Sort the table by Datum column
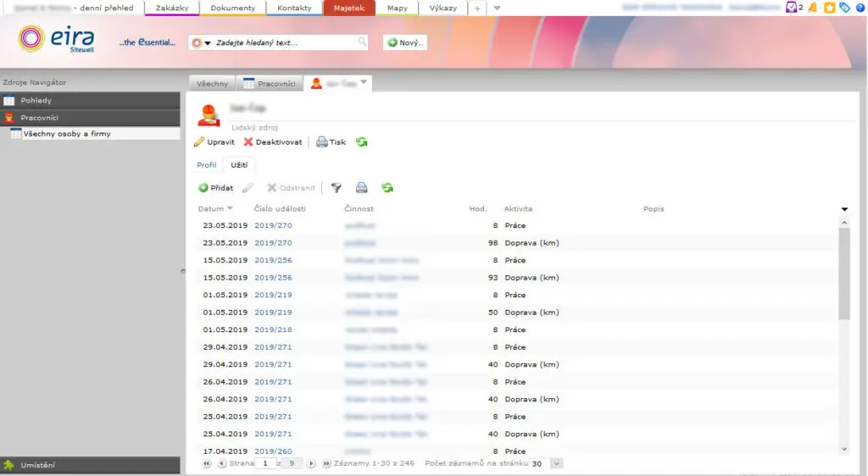This screenshot has width=868, height=476. coord(211,209)
